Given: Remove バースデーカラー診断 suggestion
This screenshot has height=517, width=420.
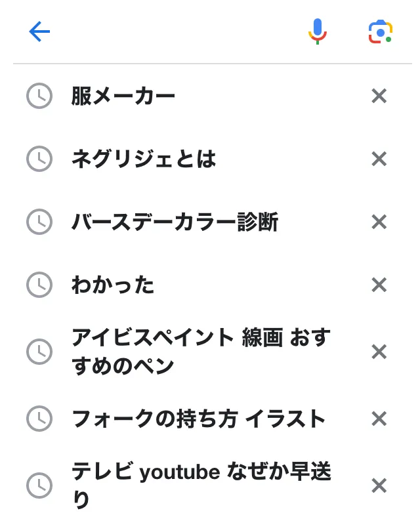Looking at the screenshot, I should click(379, 222).
